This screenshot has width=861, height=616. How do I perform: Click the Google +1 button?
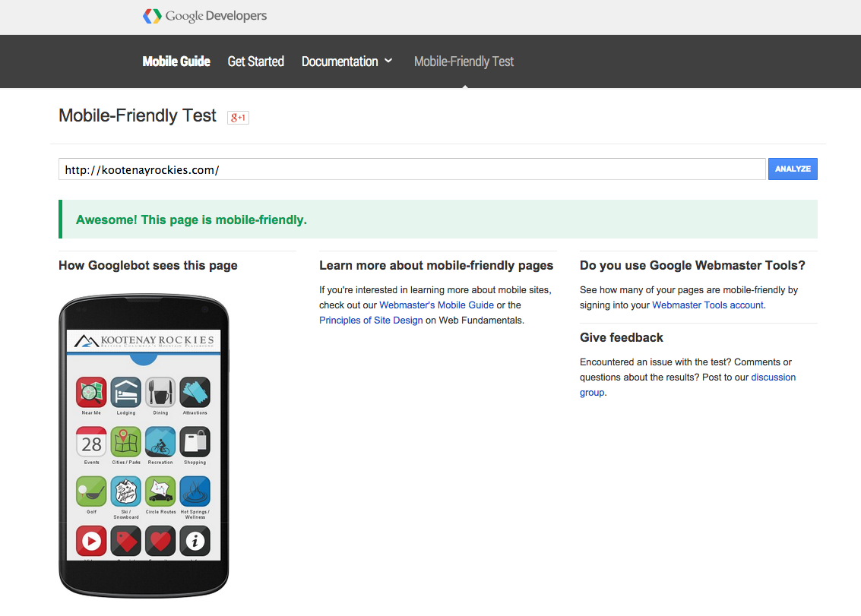tap(239, 118)
